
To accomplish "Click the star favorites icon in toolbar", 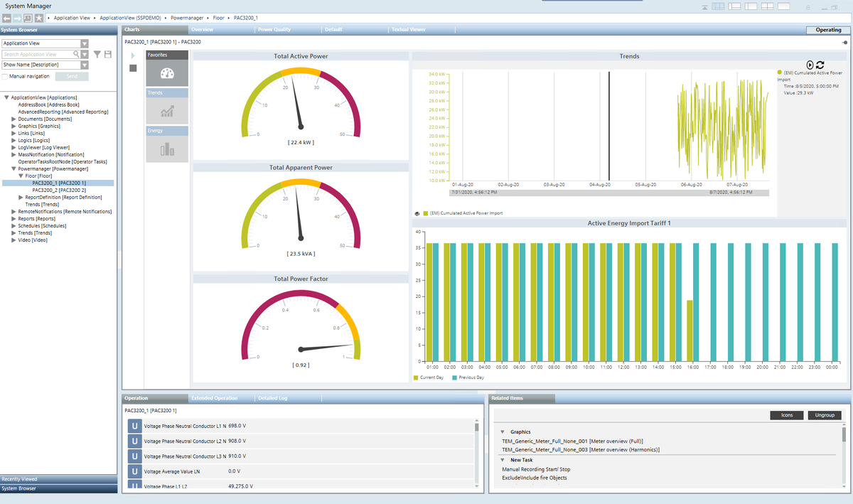I will point(39,17).
